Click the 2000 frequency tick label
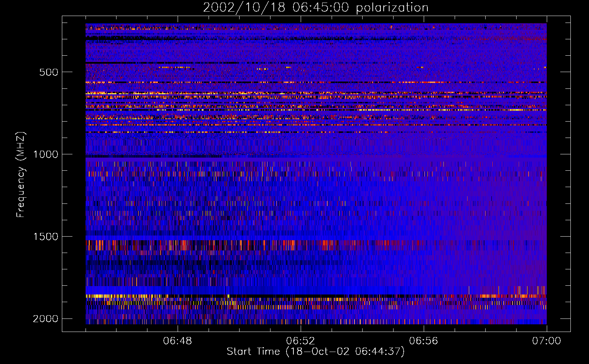The height and width of the screenshot is (364, 589). pos(46,319)
